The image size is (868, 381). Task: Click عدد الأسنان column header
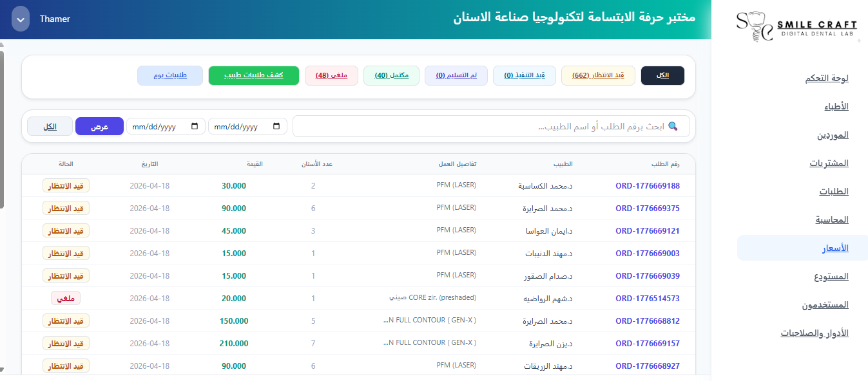click(317, 164)
